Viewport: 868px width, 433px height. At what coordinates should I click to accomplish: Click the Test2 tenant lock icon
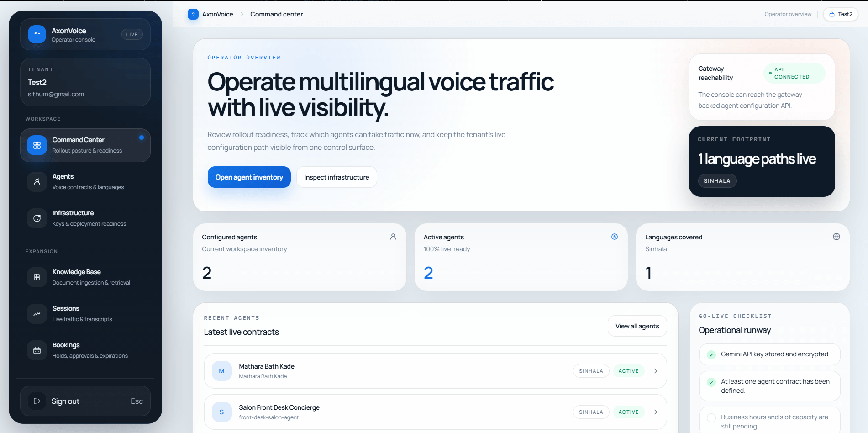(x=832, y=14)
